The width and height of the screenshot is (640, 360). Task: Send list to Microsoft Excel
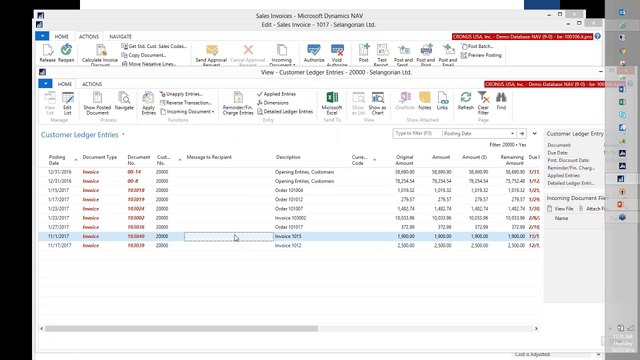tap(332, 103)
